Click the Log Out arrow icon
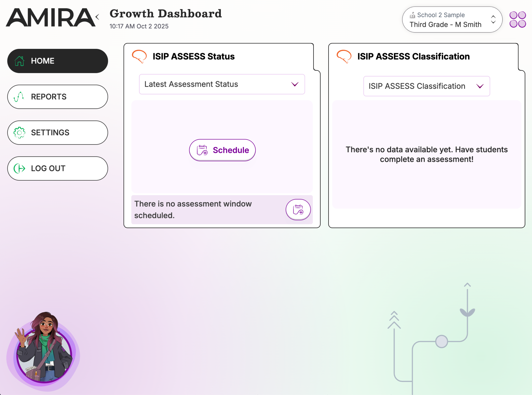This screenshot has width=532, height=395. click(19, 168)
